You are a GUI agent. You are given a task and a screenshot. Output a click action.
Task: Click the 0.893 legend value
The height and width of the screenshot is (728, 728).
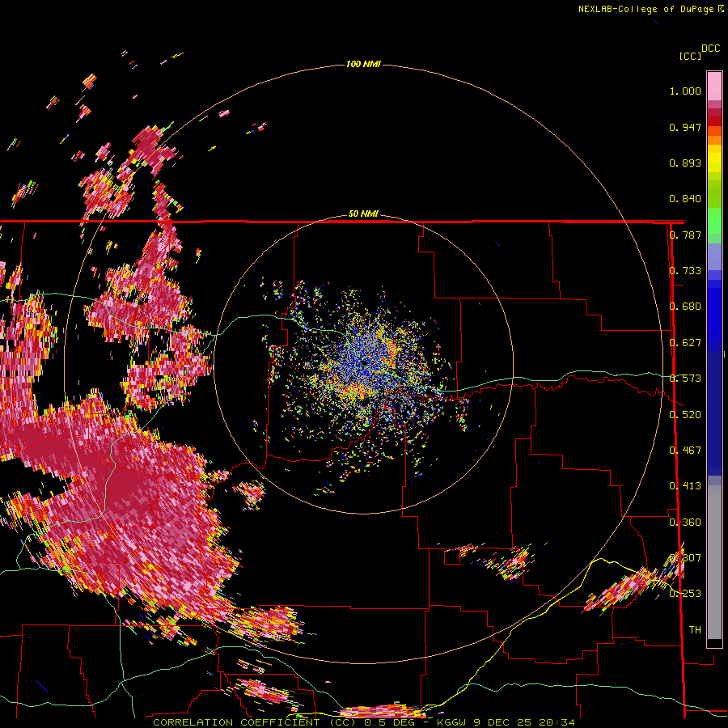[x=685, y=163]
